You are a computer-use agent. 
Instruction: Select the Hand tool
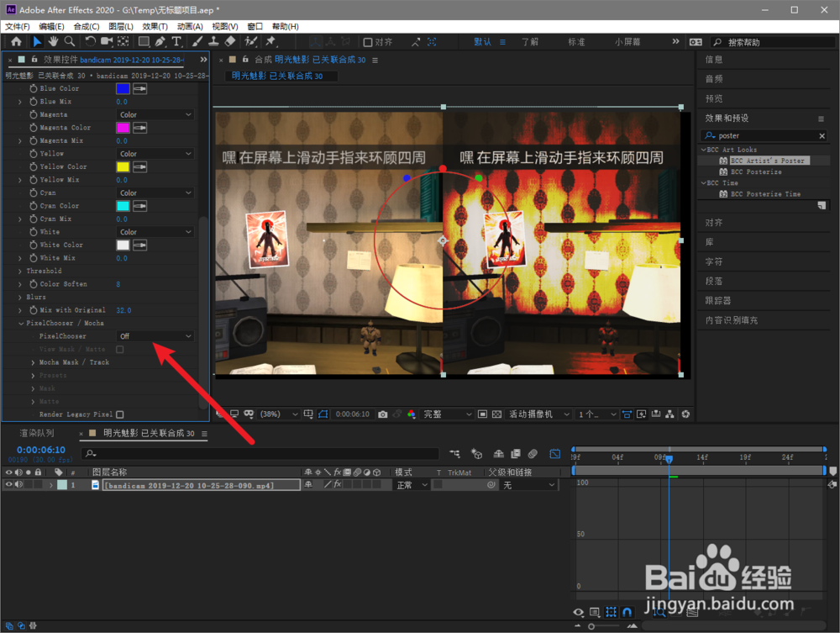coord(53,42)
